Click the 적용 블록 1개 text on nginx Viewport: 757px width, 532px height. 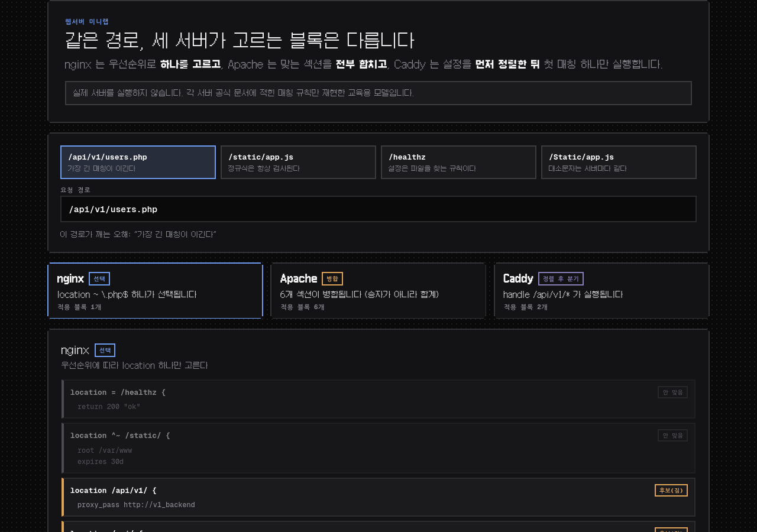click(79, 307)
